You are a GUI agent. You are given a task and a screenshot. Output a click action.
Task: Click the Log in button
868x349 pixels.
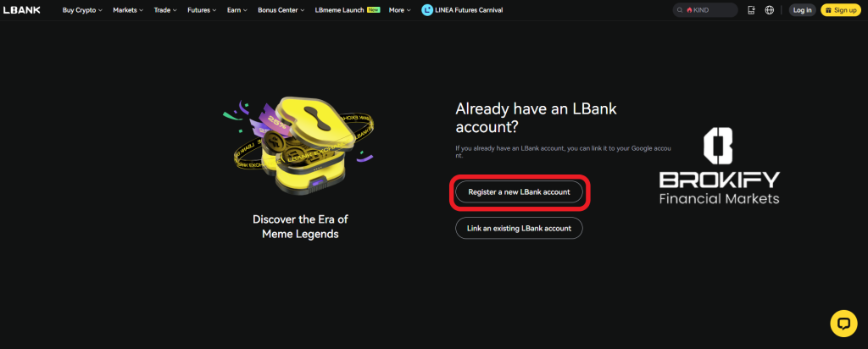802,10
